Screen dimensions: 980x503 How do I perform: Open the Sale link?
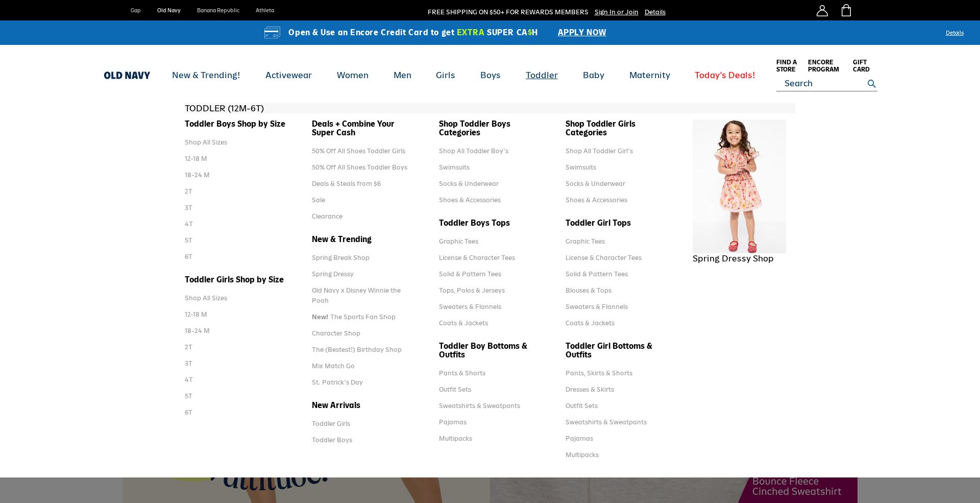(x=318, y=200)
